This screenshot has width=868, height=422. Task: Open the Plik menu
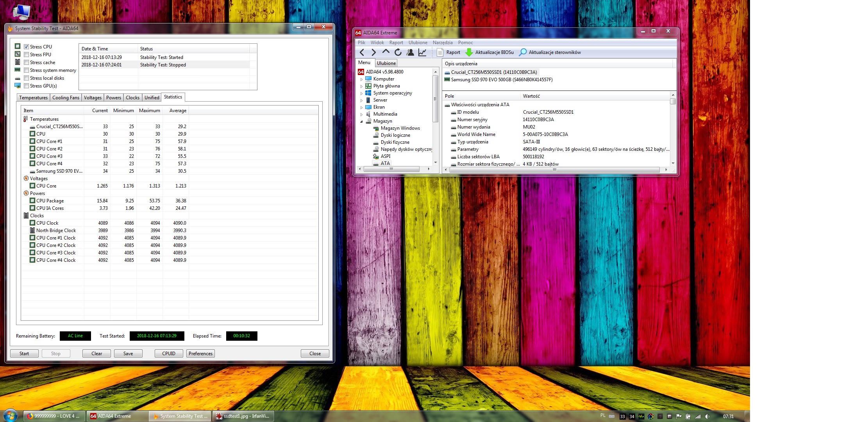(361, 43)
